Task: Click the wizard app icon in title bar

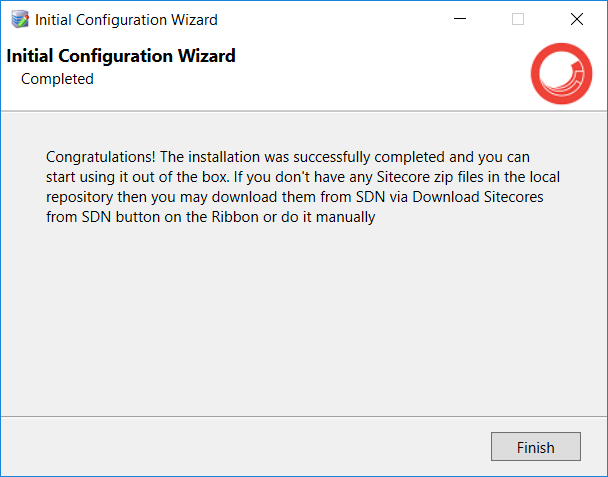Action: [20, 19]
